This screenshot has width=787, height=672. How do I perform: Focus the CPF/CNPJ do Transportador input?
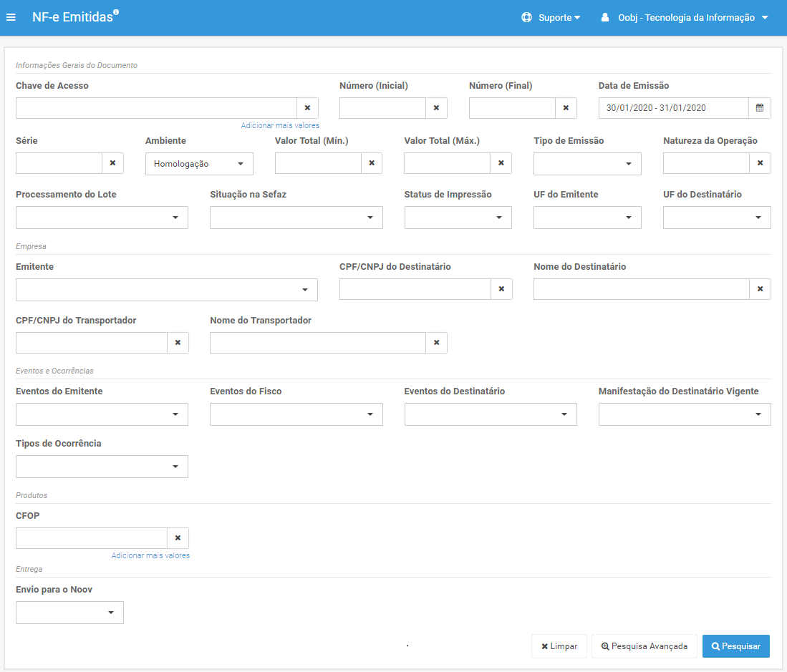click(92, 343)
